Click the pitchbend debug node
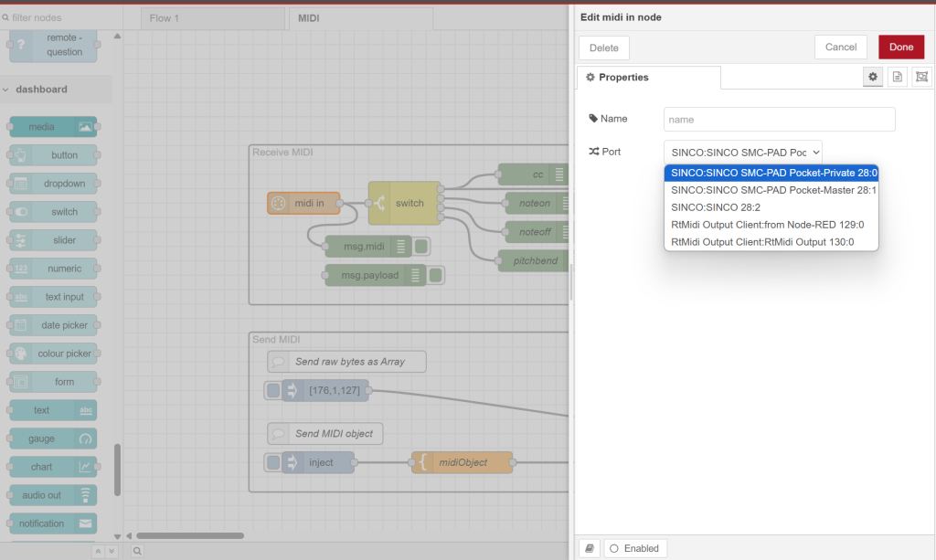Image resolution: width=936 pixels, height=560 pixels. (x=533, y=260)
